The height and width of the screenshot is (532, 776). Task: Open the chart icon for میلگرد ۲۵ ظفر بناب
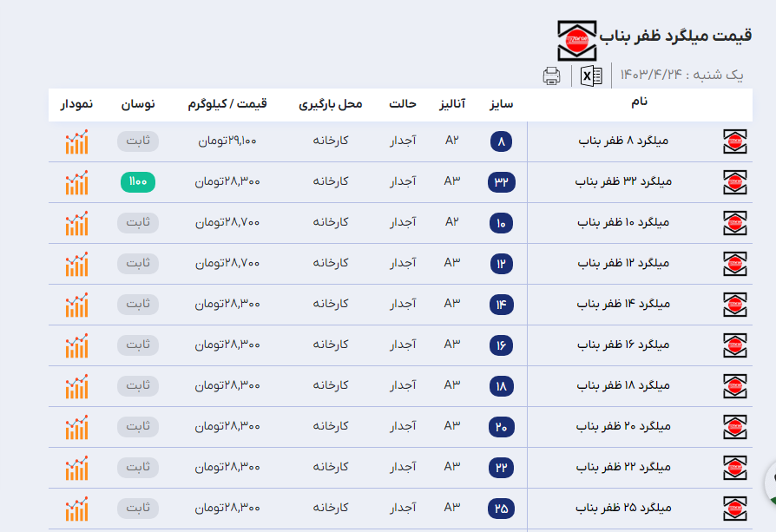76,508
